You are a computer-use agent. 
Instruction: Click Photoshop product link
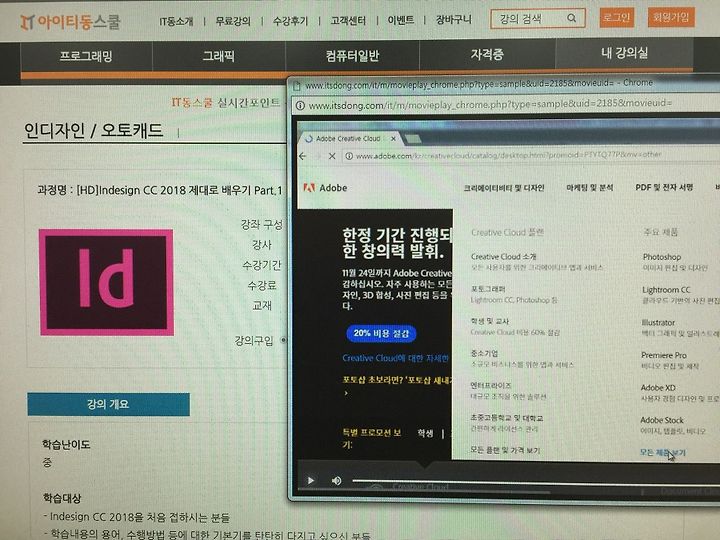click(x=662, y=257)
